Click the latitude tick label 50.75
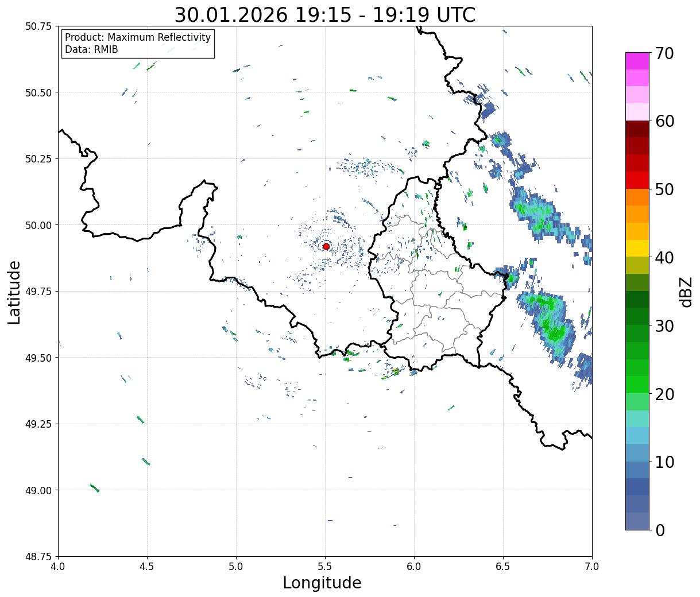The image size is (700, 597). point(38,26)
